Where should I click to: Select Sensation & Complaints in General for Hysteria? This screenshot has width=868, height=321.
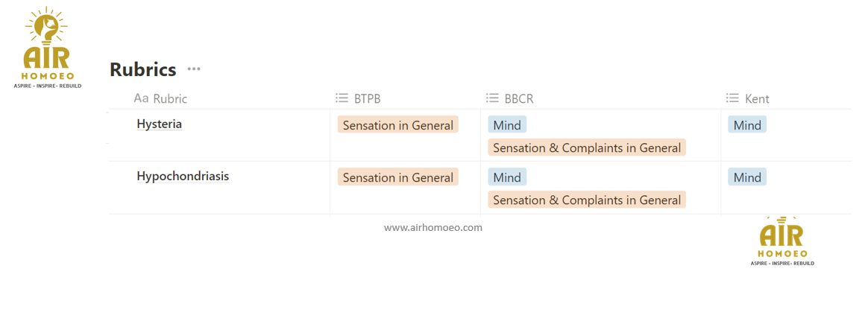(587, 147)
